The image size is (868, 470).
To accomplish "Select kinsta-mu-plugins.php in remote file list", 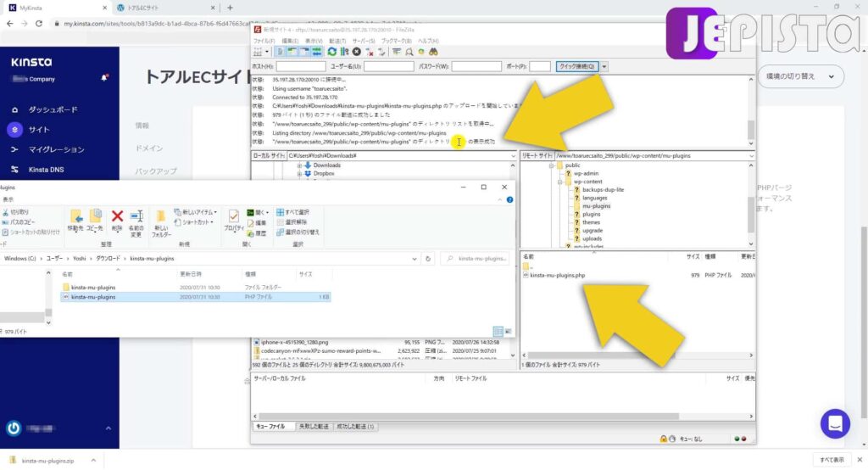I will 557,276.
